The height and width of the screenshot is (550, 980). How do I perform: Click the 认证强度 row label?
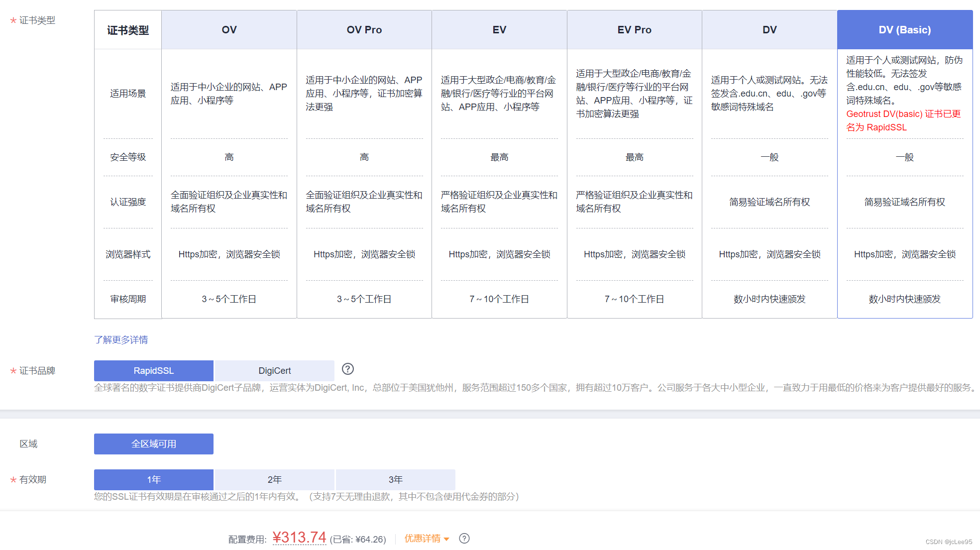pos(128,202)
